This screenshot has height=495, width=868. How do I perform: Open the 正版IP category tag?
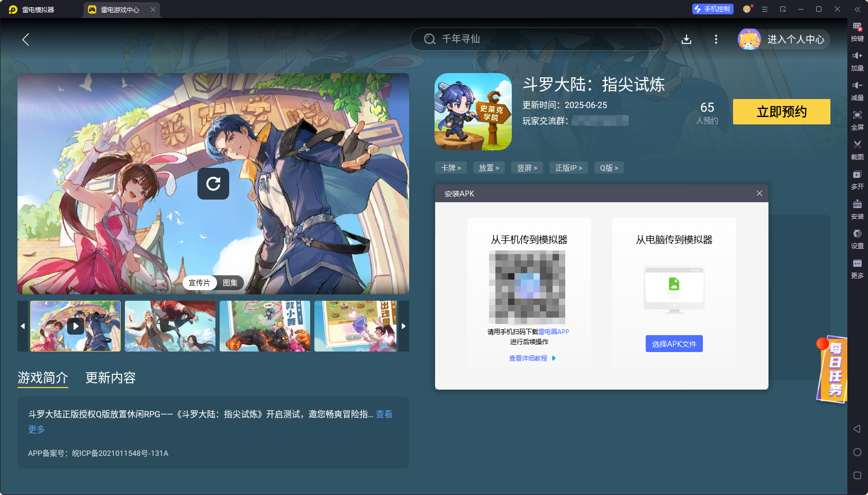coord(569,168)
